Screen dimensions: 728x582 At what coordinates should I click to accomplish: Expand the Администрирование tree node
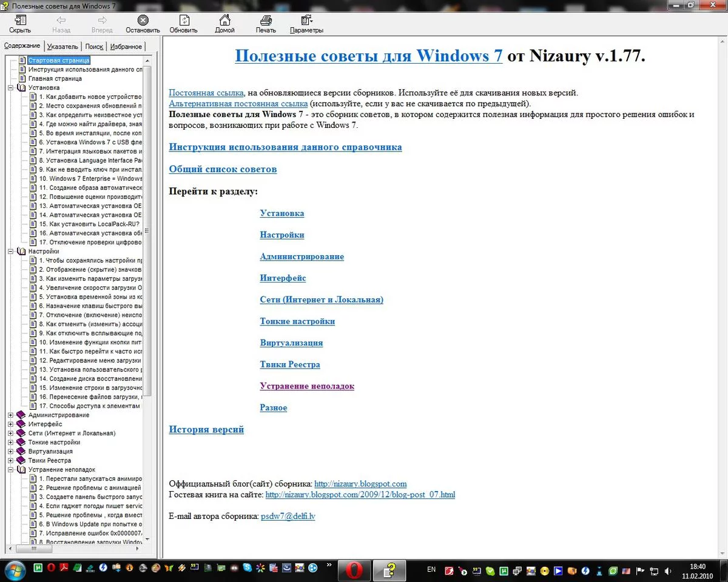11,415
